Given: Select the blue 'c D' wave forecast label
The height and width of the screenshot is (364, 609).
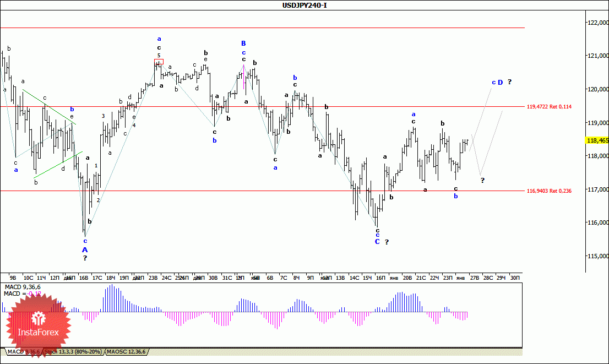Looking at the screenshot, I should point(498,83).
